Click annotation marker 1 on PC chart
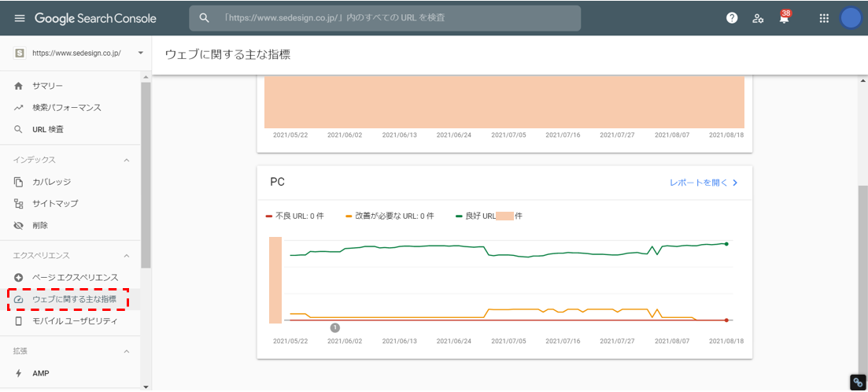 point(335,327)
